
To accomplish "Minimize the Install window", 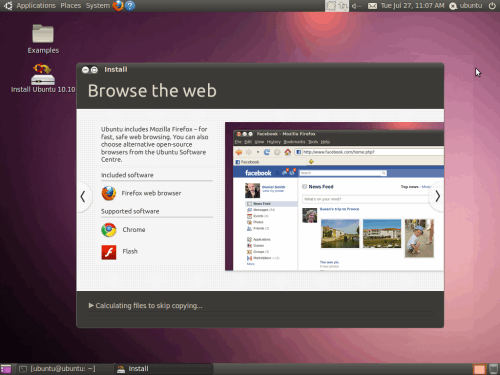I will click(85, 69).
